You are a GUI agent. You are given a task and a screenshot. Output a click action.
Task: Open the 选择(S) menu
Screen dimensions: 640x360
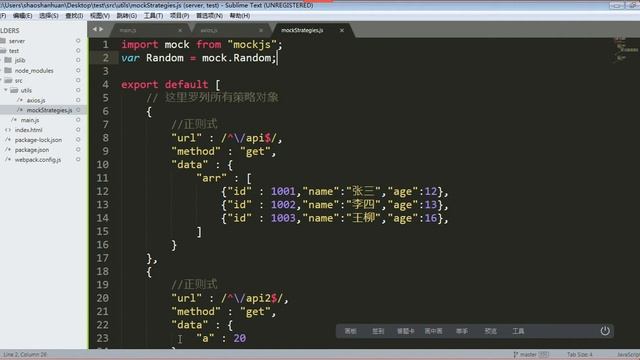tap(49, 16)
